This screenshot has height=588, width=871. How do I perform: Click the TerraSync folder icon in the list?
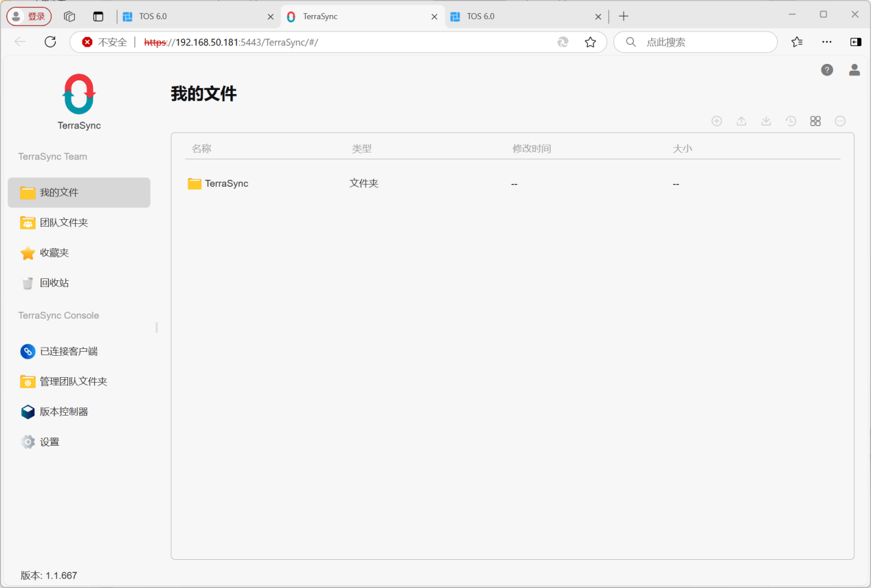(195, 184)
